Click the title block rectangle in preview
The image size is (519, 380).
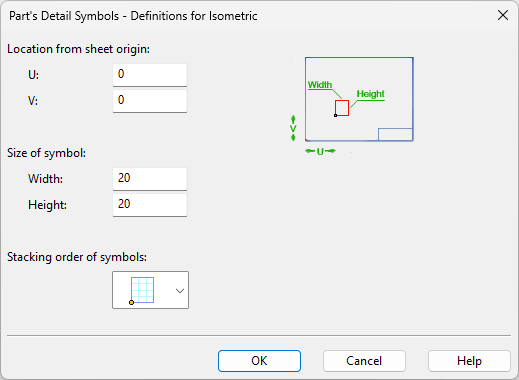(x=395, y=134)
